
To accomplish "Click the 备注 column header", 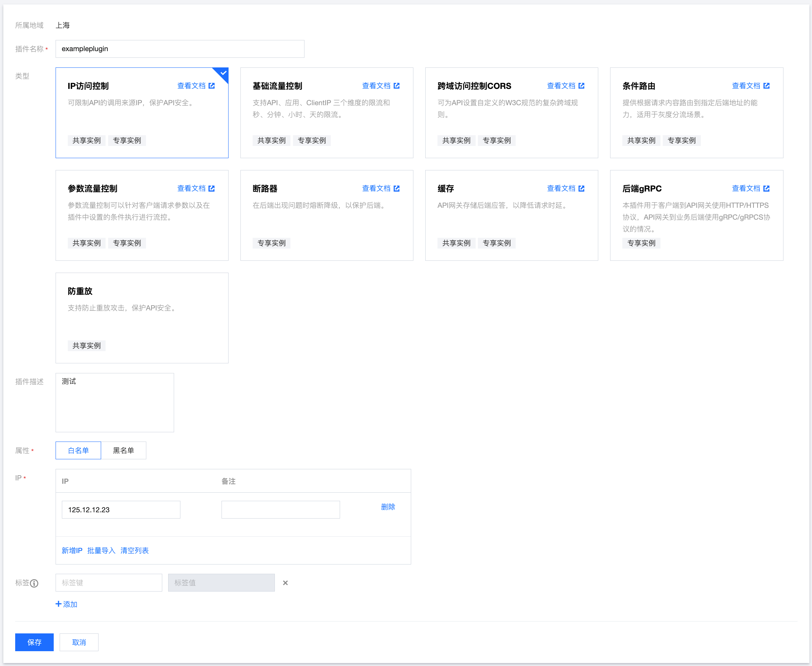I will pos(229,481).
